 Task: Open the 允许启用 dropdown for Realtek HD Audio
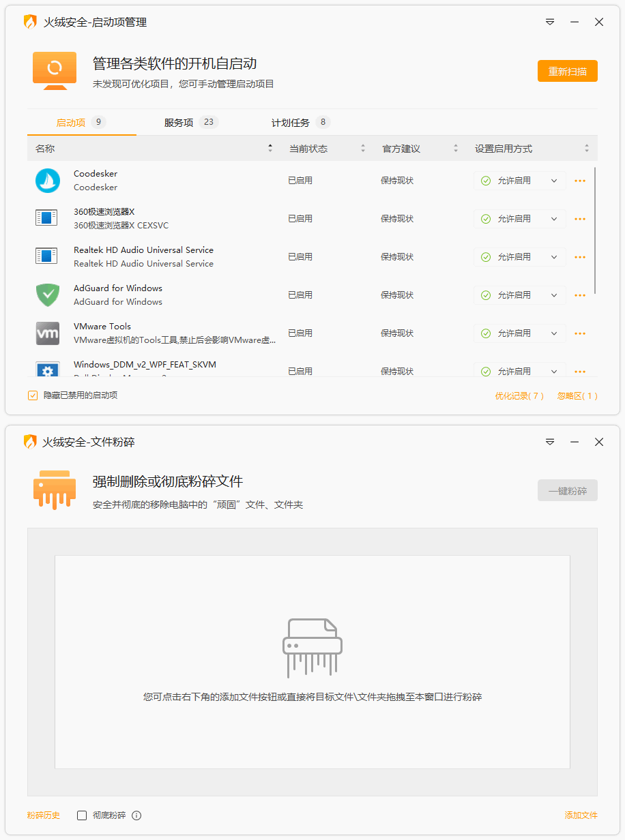520,257
